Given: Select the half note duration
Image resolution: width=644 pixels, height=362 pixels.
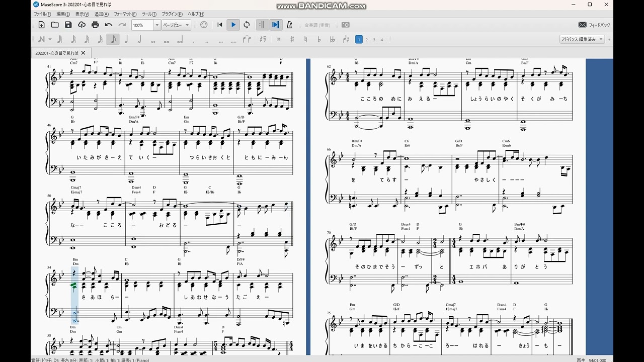Looking at the screenshot, I should [139, 39].
